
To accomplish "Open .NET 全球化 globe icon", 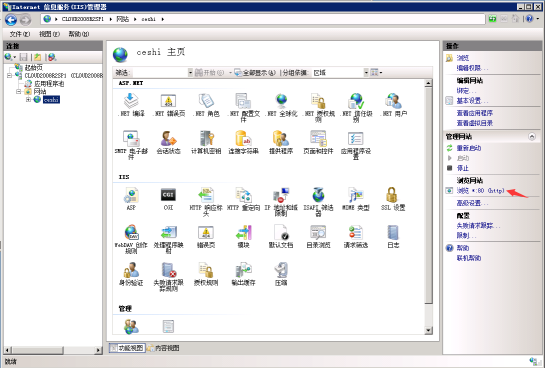I will click(x=281, y=101).
